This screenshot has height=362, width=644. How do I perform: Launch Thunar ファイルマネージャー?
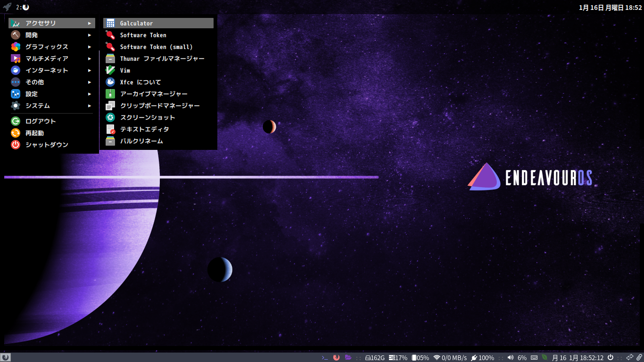point(158,58)
